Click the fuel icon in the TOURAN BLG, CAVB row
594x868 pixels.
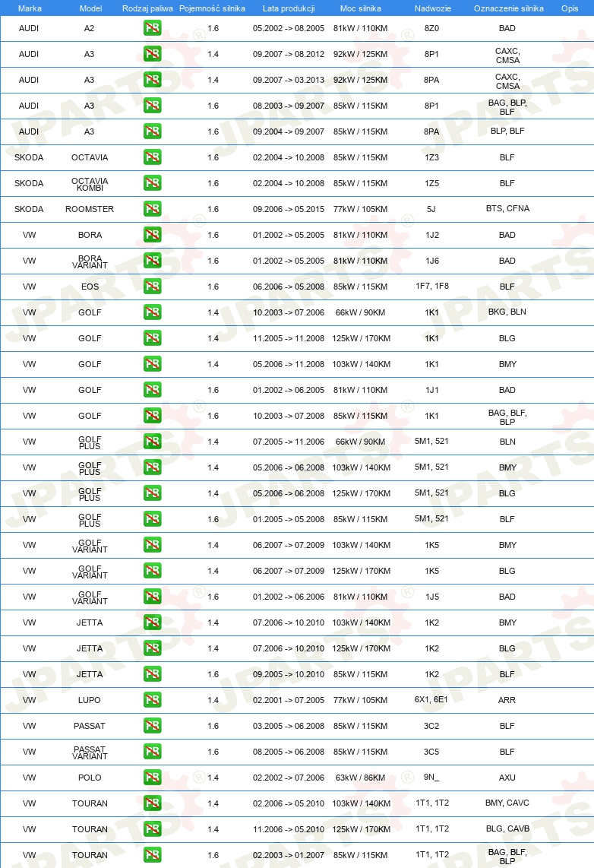point(152,828)
